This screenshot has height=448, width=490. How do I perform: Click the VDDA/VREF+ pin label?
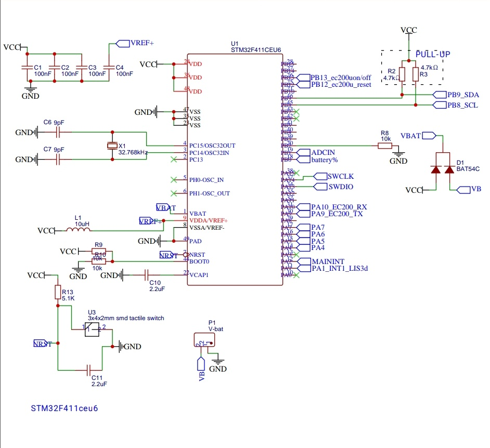point(209,221)
